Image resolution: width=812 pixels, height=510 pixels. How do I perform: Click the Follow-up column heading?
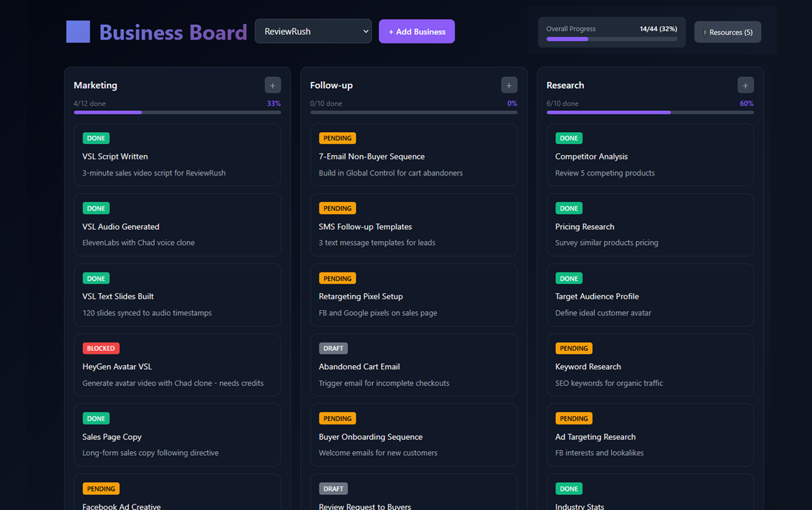[331, 85]
